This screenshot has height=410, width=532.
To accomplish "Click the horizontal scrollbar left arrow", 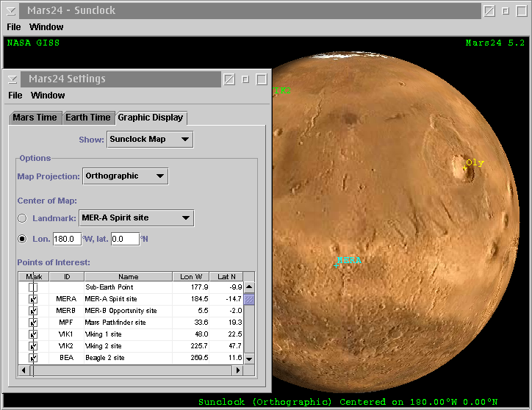I will (x=23, y=370).
